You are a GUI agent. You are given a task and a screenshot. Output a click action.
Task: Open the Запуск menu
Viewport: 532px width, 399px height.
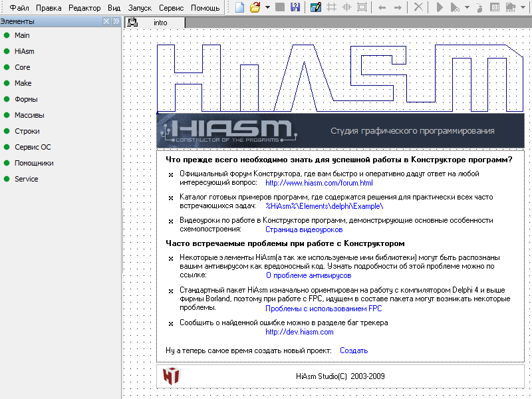tap(140, 8)
